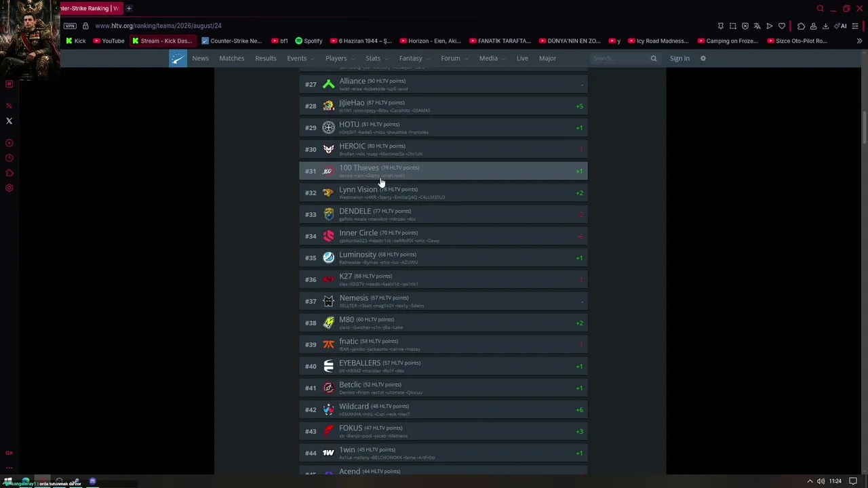Open the Lynn Vision team row

[443, 192]
